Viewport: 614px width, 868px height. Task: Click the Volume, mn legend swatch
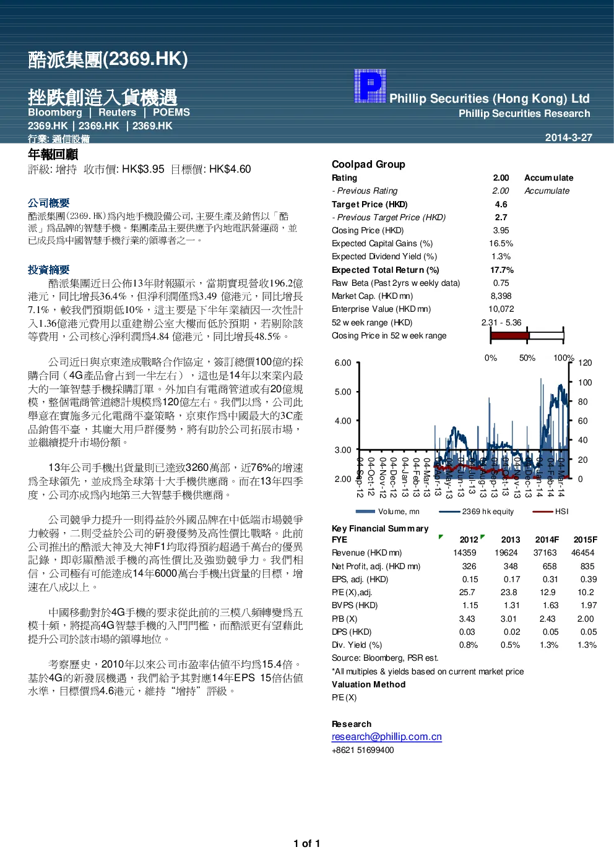[366, 512]
